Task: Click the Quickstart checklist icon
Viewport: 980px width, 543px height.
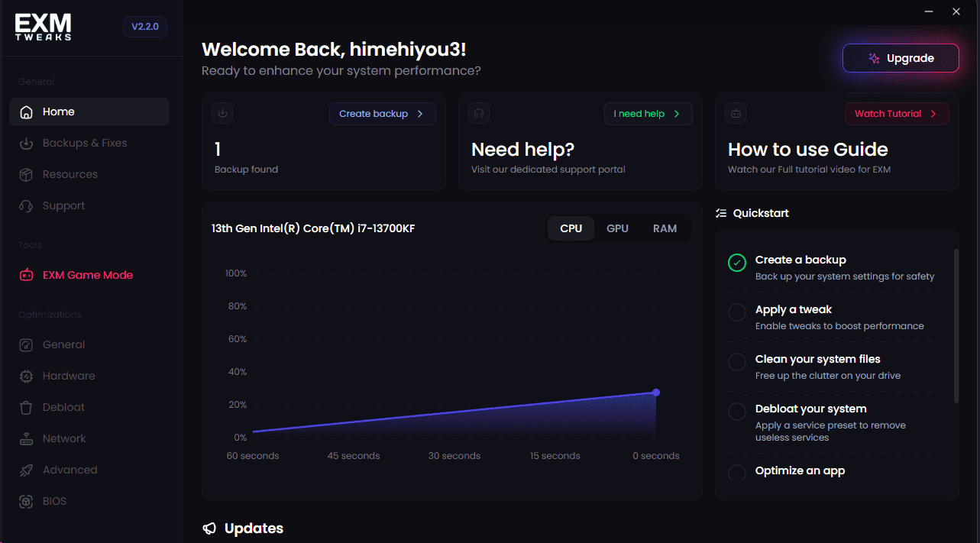Action: pyautogui.click(x=721, y=213)
